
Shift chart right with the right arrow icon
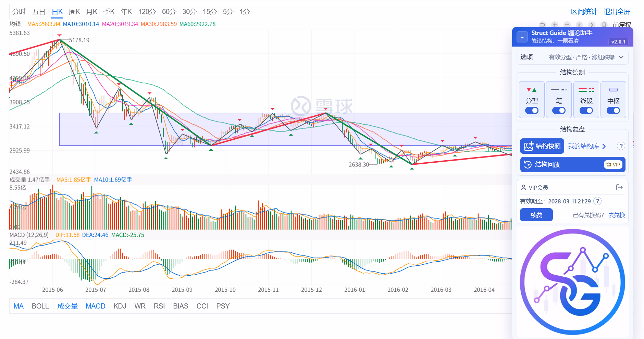tap(592, 25)
